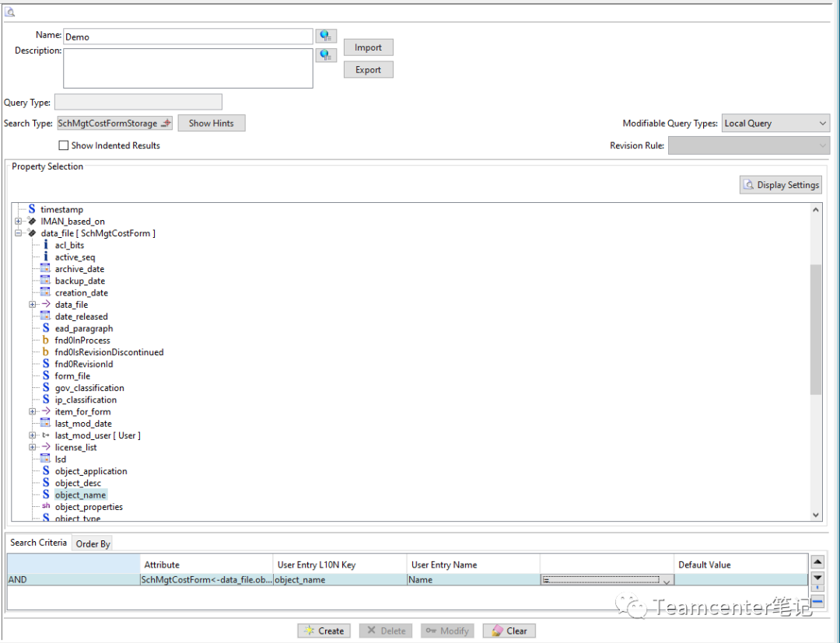Screen dimensions: 840x643
Task: Click the localization icon beside the Name field
Action: (326, 37)
